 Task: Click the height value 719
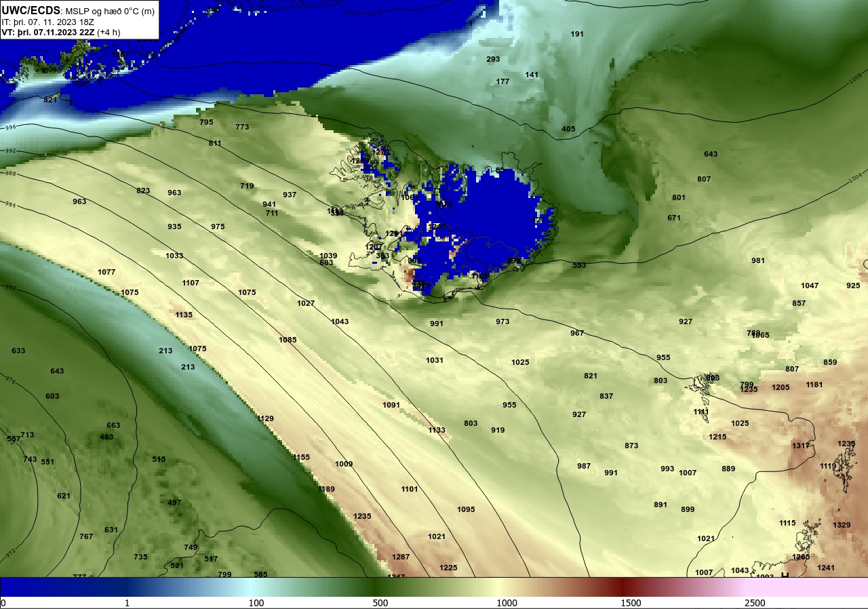pos(247,186)
